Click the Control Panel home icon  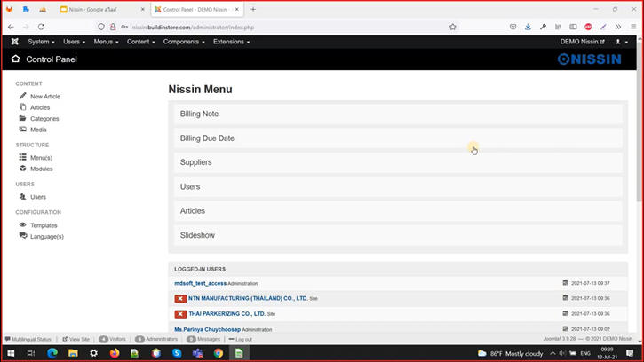[16, 59]
